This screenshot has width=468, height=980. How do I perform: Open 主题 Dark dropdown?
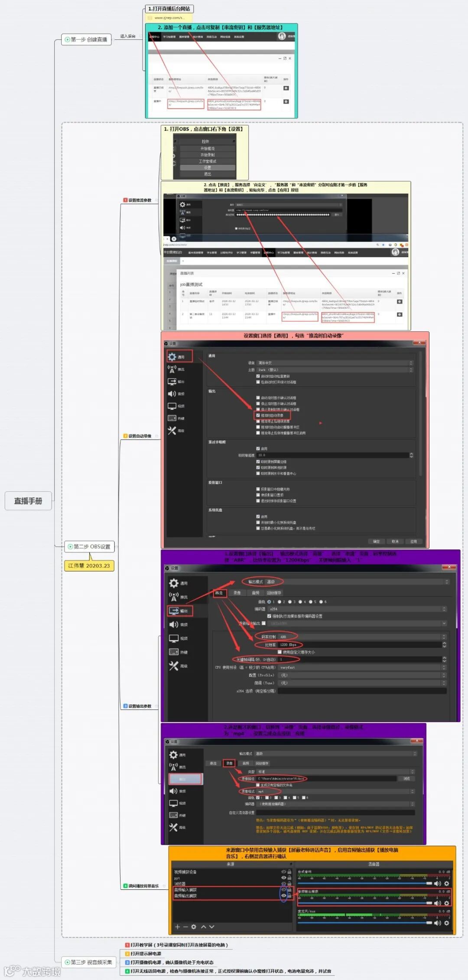tap(335, 369)
